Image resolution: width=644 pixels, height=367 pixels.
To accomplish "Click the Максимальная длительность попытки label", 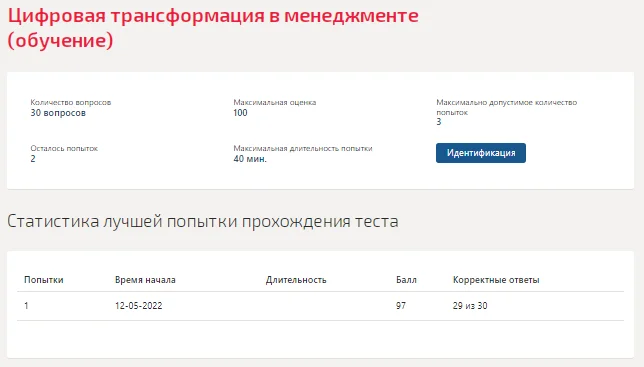I will 303,148.
